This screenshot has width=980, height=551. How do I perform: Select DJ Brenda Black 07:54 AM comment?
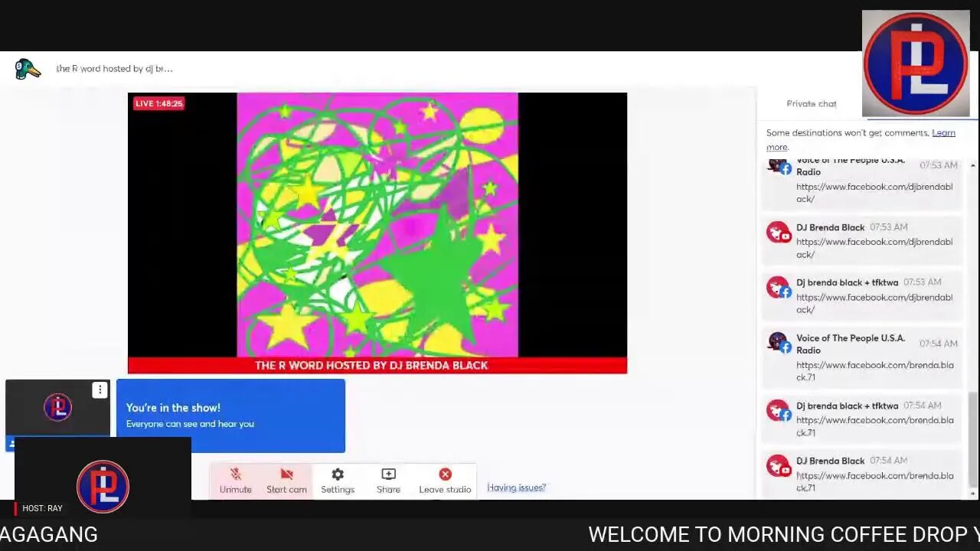pos(861,474)
